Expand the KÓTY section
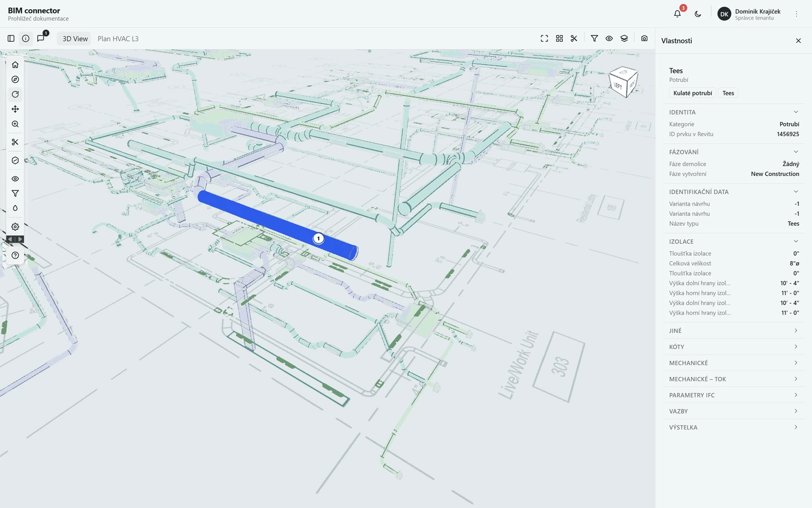The image size is (812, 508). (734, 347)
